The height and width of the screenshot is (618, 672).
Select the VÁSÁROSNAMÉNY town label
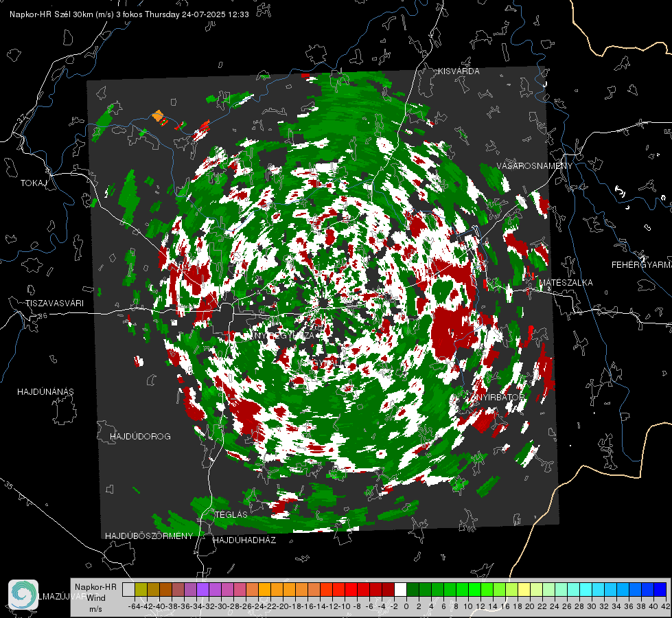(x=535, y=166)
